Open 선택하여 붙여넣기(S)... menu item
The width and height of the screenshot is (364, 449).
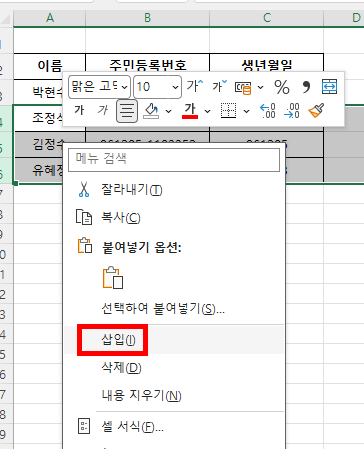coord(174,309)
